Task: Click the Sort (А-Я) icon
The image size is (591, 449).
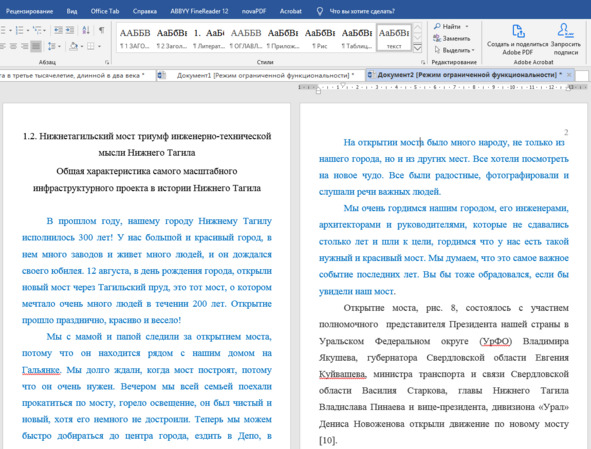Action: tap(86, 30)
